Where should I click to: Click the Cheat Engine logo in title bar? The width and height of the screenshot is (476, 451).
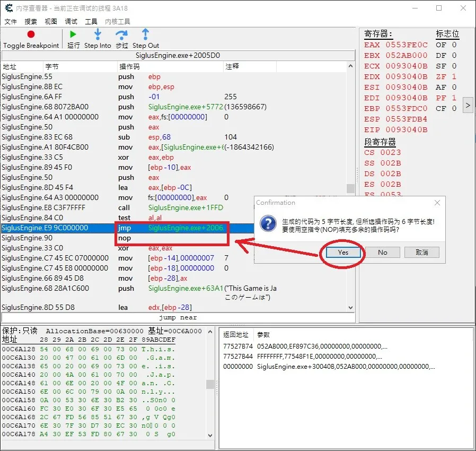9,8
